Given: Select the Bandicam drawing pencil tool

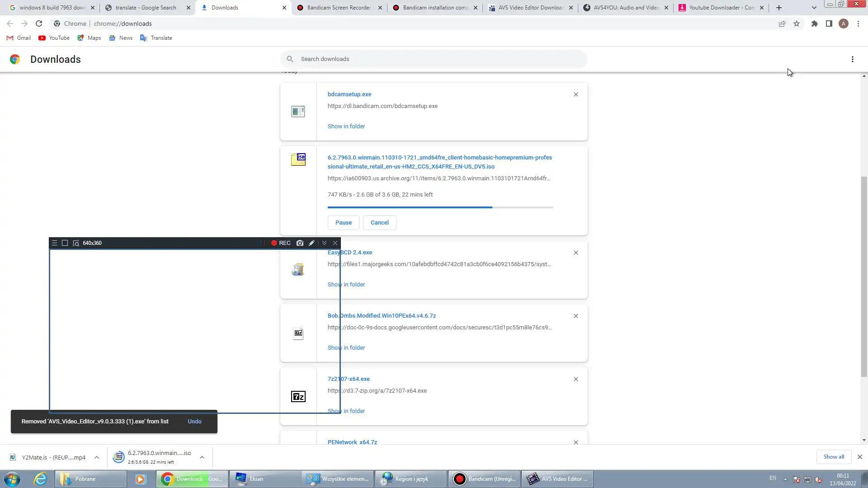Looking at the screenshot, I should click(311, 243).
